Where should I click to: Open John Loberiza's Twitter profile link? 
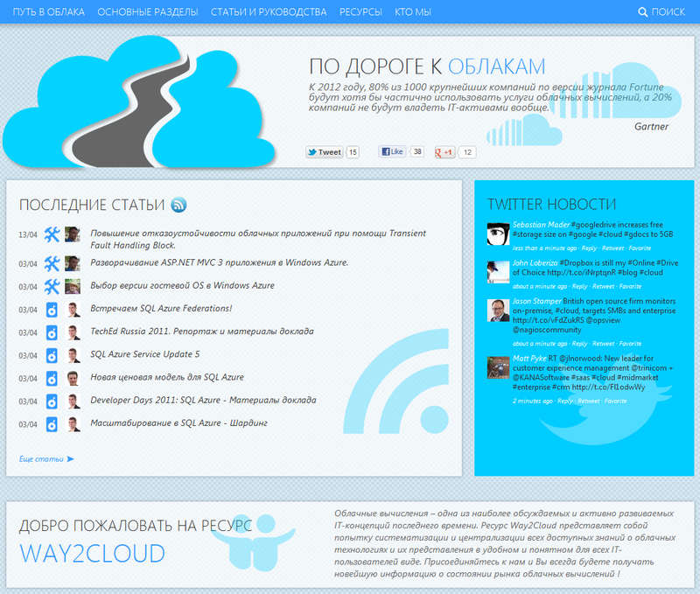click(535, 263)
